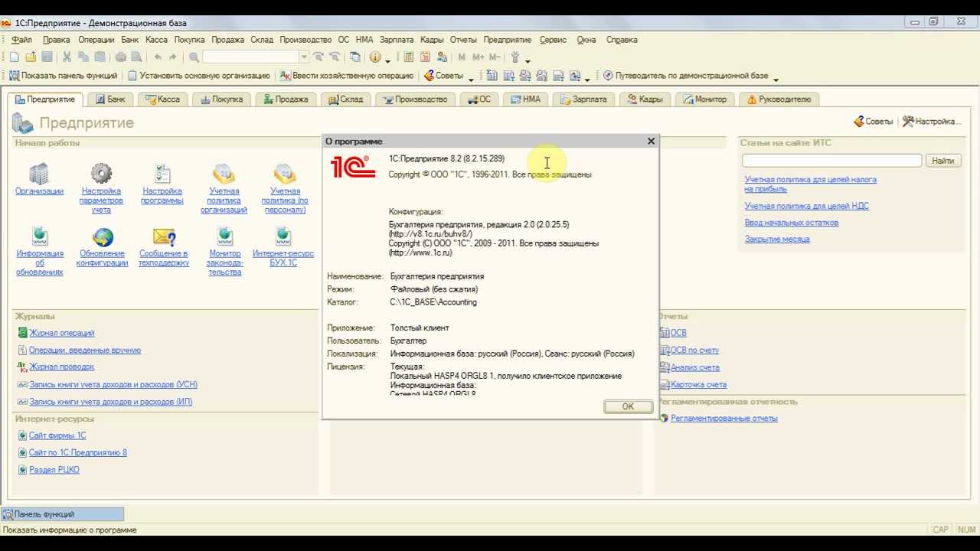Viewport: 980px width, 551px height.
Task: Switch to the Монитор tab
Action: point(704,99)
